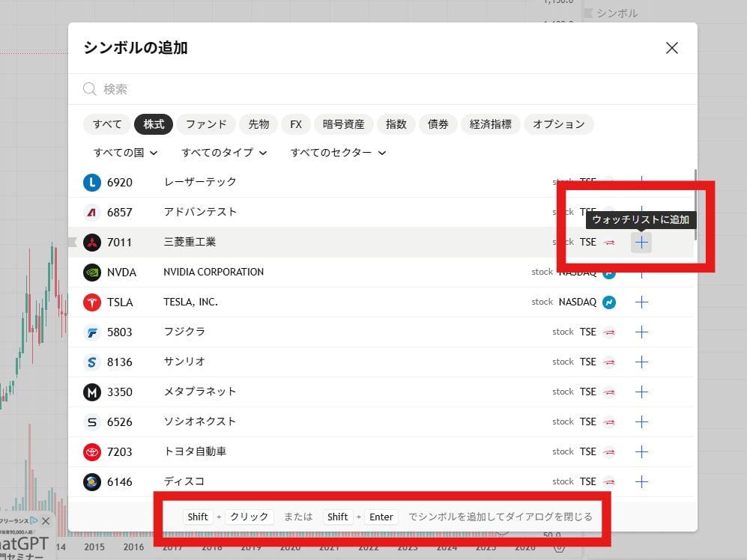Add トヨタ自動車 7203 with the plus icon
747x560 pixels.
click(x=641, y=452)
